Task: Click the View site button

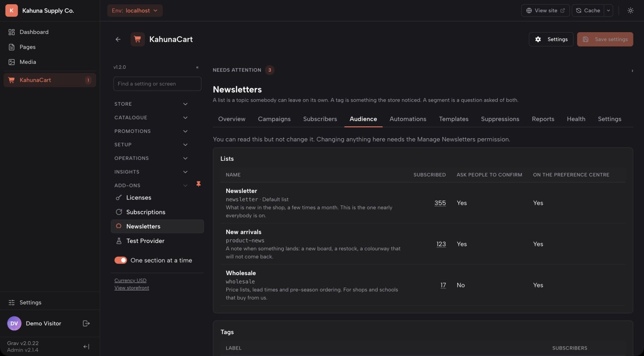Action: pyautogui.click(x=546, y=11)
